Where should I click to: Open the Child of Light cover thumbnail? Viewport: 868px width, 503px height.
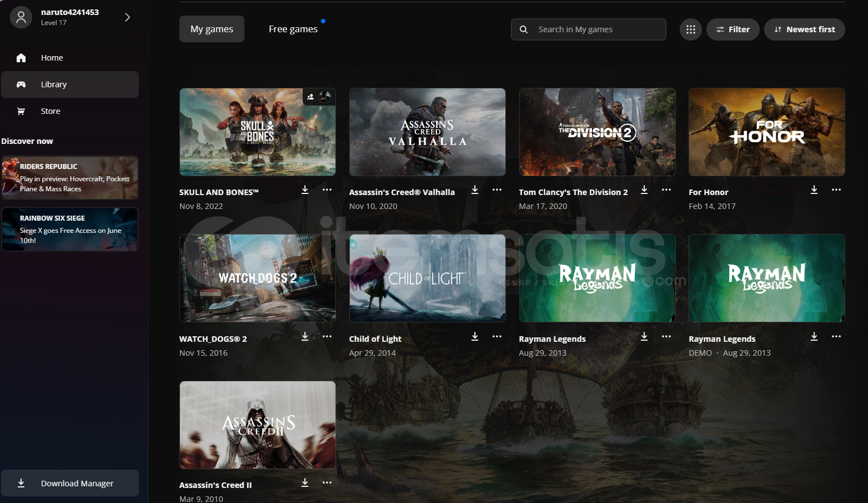coord(428,278)
